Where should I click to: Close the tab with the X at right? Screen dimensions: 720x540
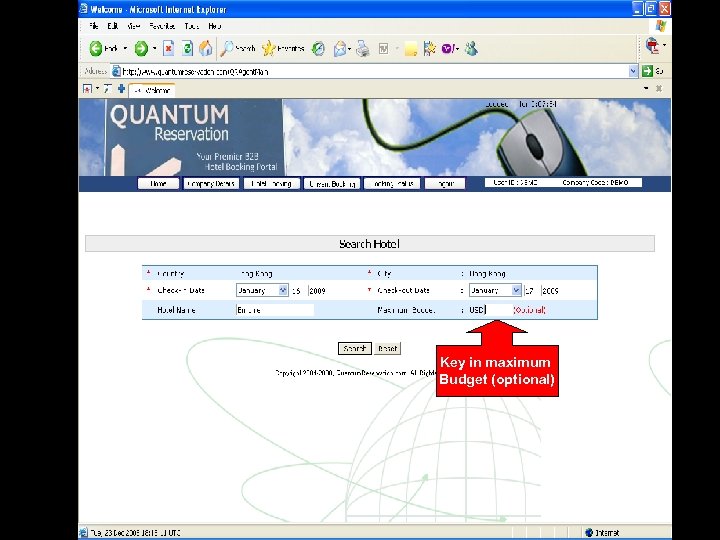[x=659, y=88]
